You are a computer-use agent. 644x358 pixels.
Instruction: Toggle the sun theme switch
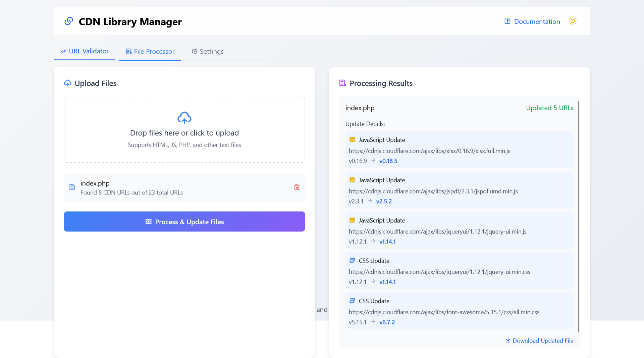(x=573, y=21)
